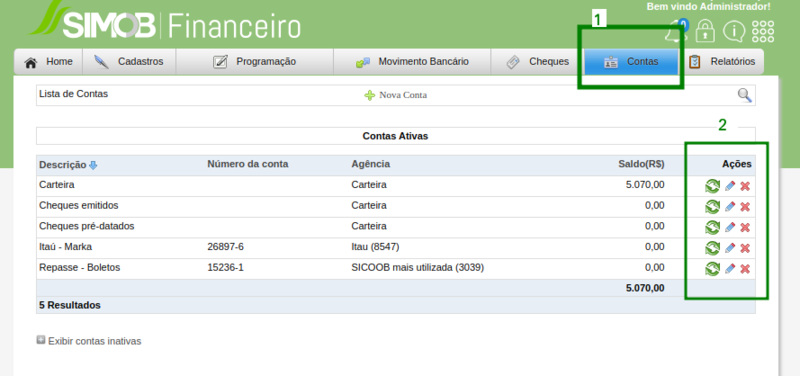This screenshot has width=800, height=376.
Task: Open the Cadastros menu
Action: coord(129,62)
